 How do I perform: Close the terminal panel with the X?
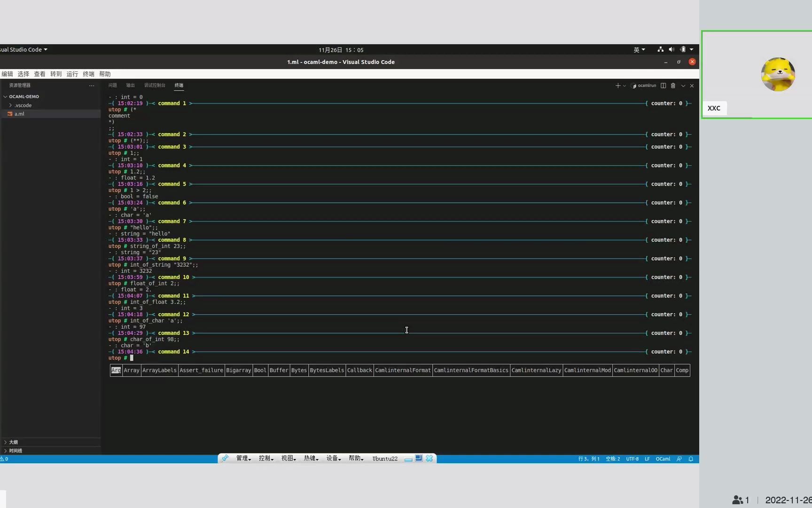point(692,86)
